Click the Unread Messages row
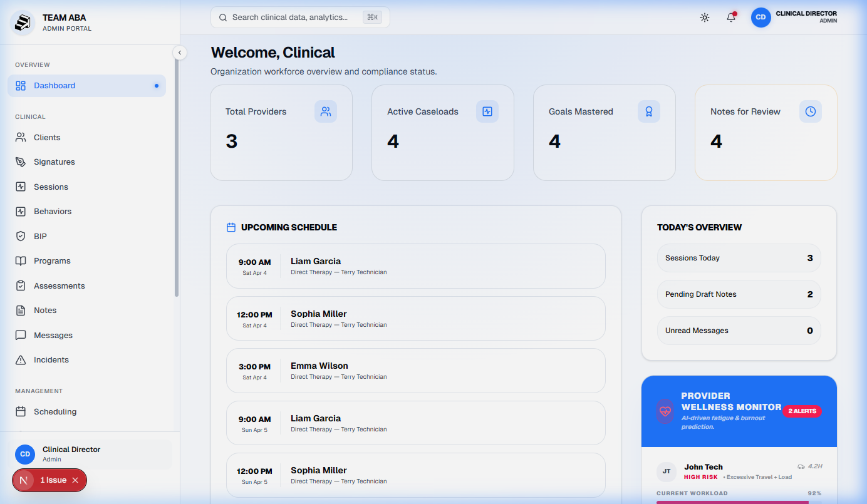 click(739, 331)
